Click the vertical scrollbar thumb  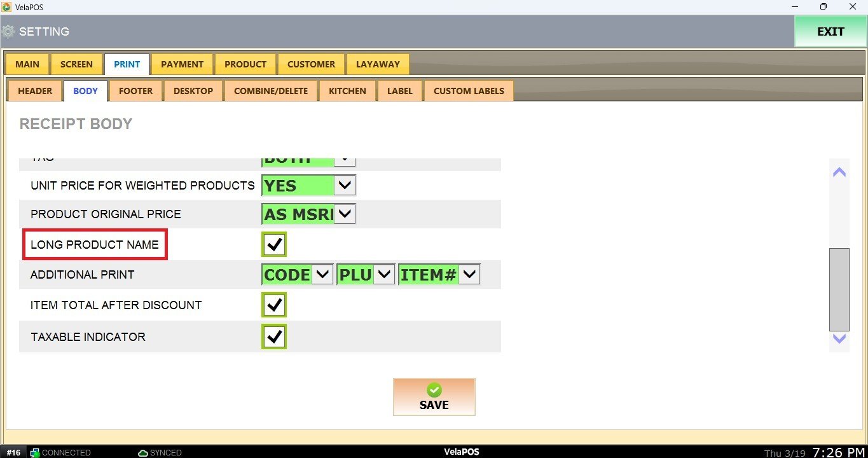point(839,289)
